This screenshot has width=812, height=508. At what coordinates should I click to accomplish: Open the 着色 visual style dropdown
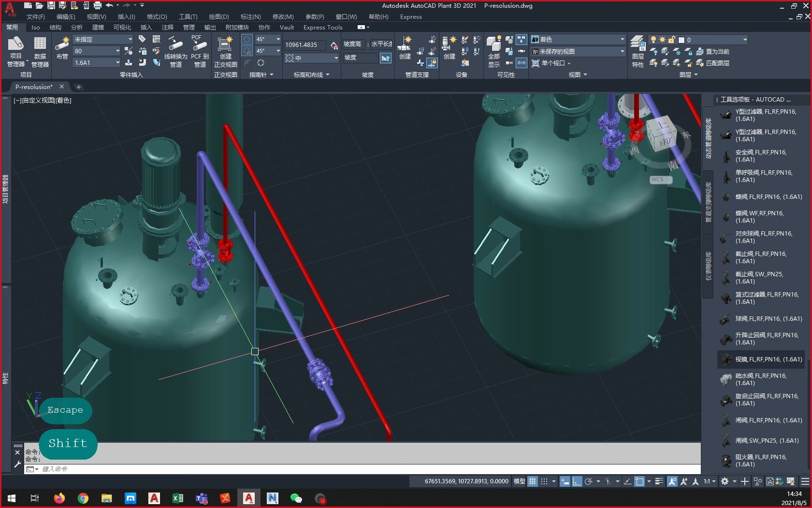click(578, 39)
